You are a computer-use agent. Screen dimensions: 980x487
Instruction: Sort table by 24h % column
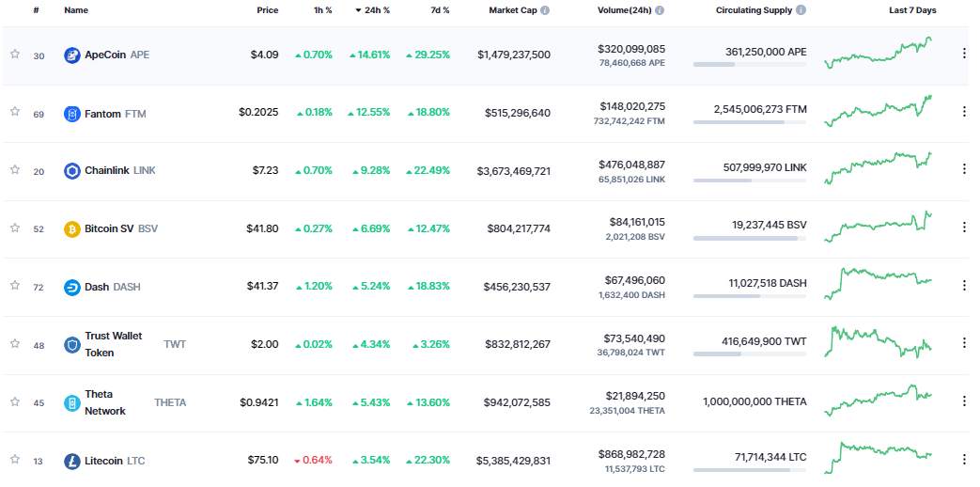372,10
